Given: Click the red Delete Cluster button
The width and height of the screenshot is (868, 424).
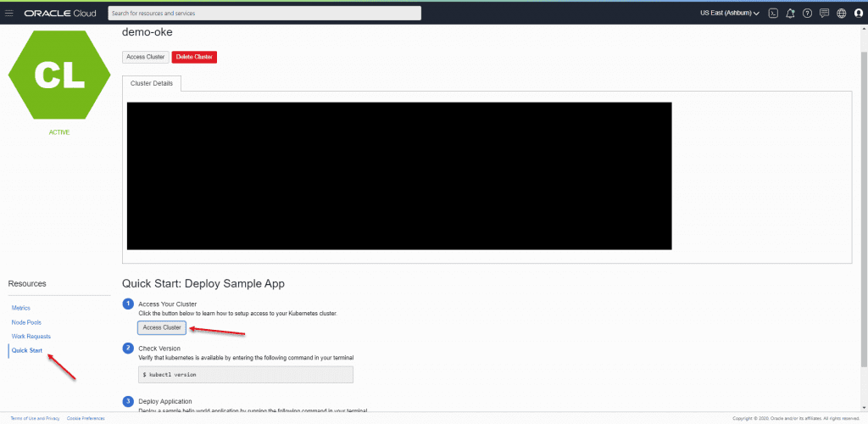Looking at the screenshot, I should 194,57.
